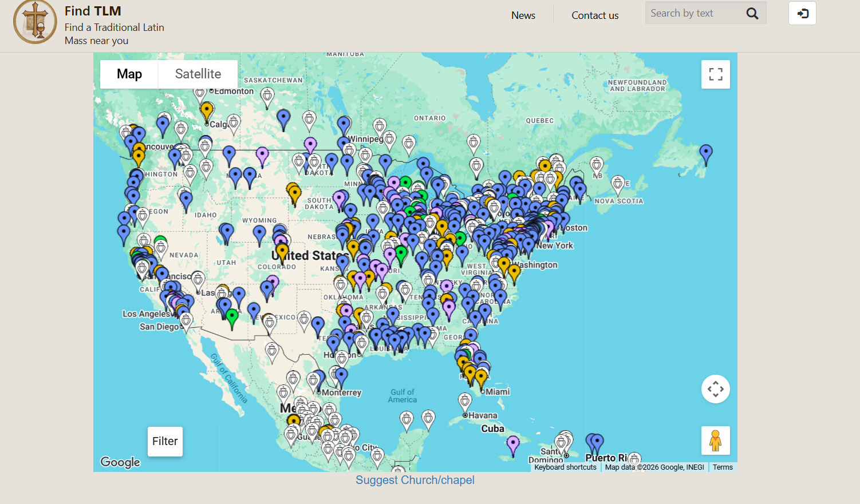Click the Find TLM site title
860x504 pixels.
tap(93, 11)
